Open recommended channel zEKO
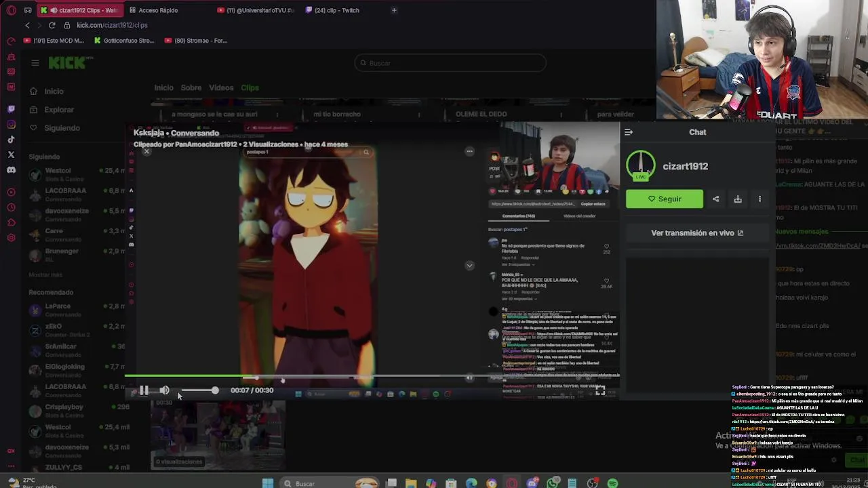The image size is (868, 488). tap(78, 330)
